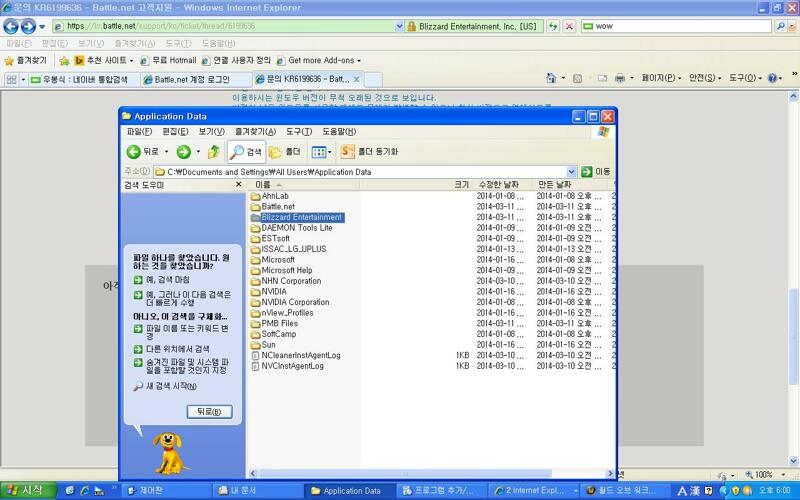Click the IE search box containing wow
This screenshot has width=800, height=500.
coord(677,26)
